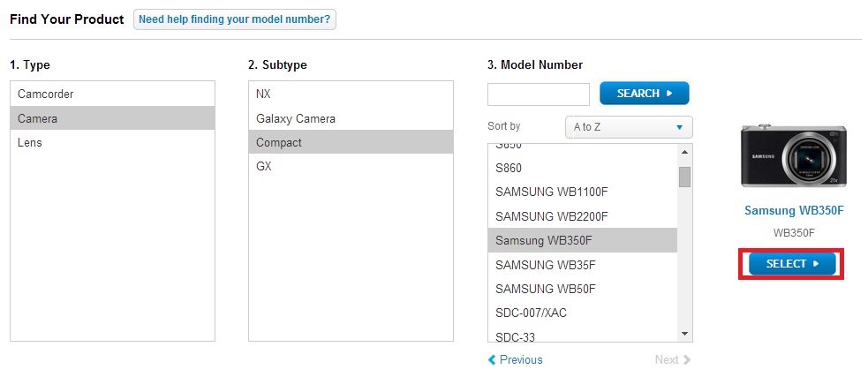
Task: Go to the Previous page of models
Action: 516,360
